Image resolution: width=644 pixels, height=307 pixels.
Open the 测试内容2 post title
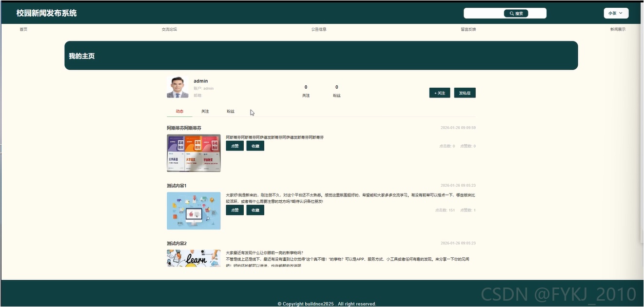point(176,243)
